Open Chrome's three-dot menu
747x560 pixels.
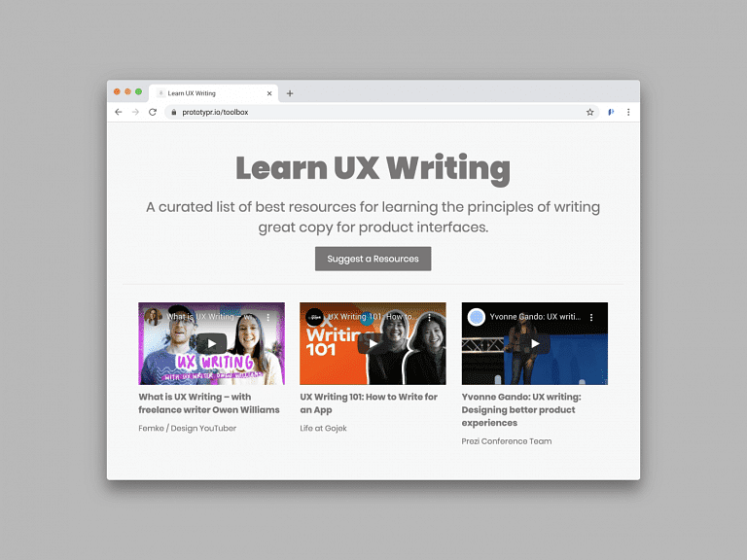click(x=628, y=112)
